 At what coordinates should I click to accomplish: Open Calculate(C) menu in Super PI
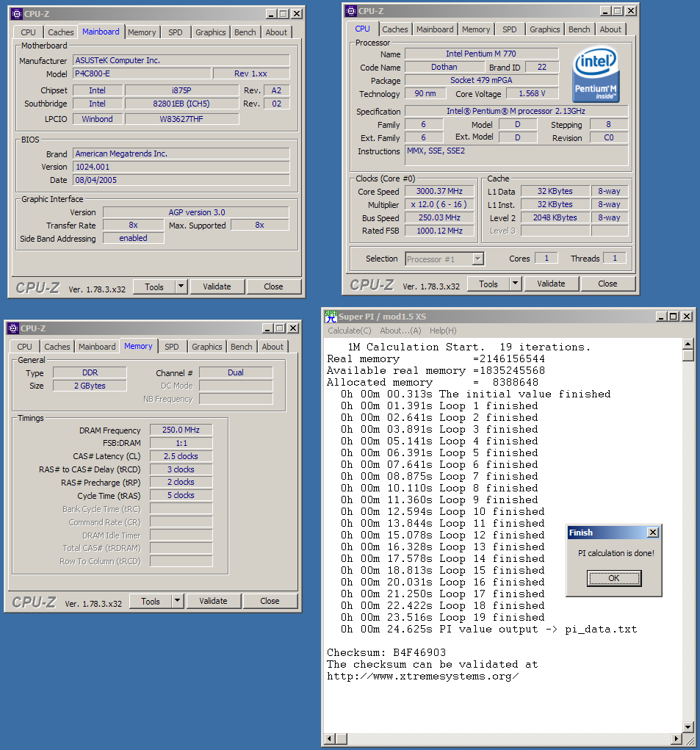coord(350,331)
